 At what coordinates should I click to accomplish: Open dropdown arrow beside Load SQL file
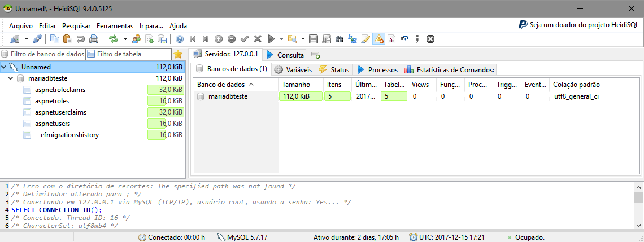(303, 39)
